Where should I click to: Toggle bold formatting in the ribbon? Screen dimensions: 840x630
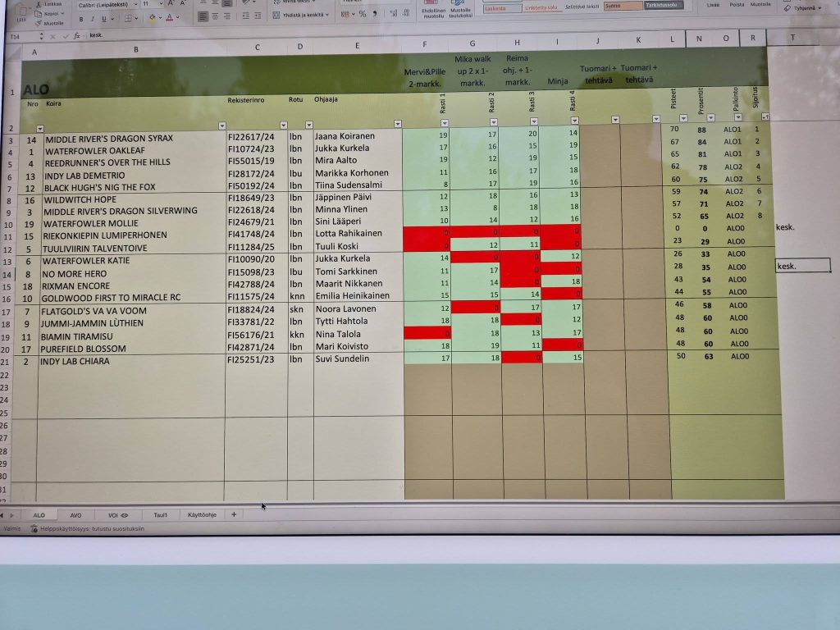[80, 18]
